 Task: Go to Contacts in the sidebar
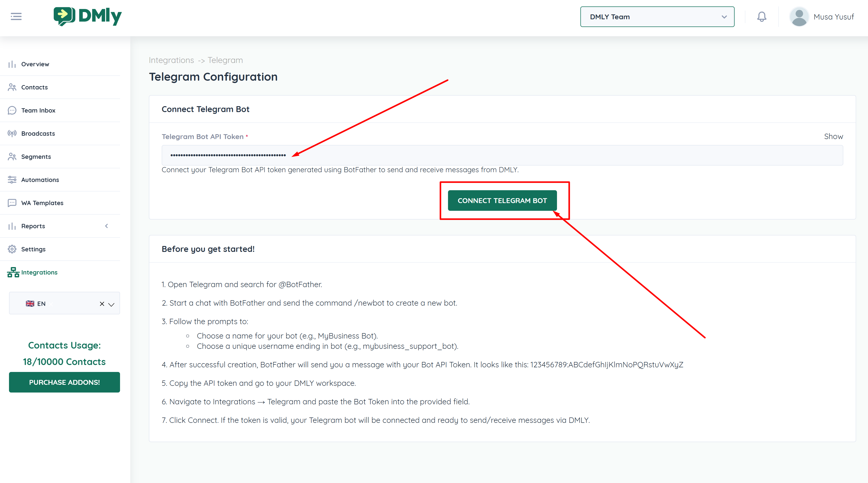34,87
